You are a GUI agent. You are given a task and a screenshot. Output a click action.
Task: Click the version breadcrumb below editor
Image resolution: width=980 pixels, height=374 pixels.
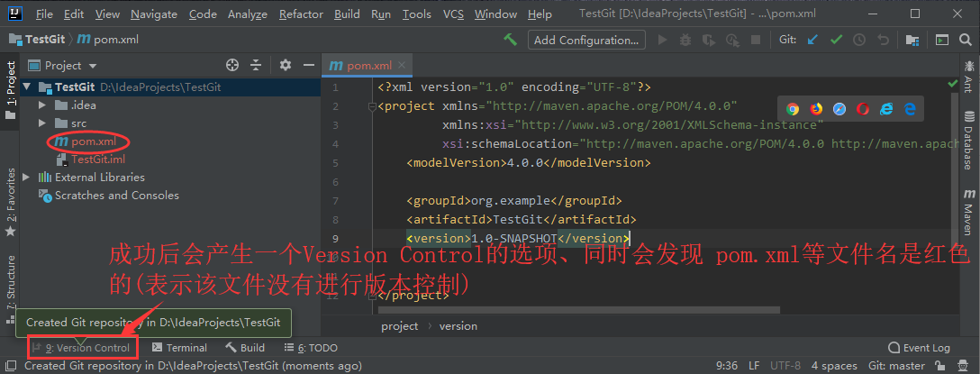point(458,326)
